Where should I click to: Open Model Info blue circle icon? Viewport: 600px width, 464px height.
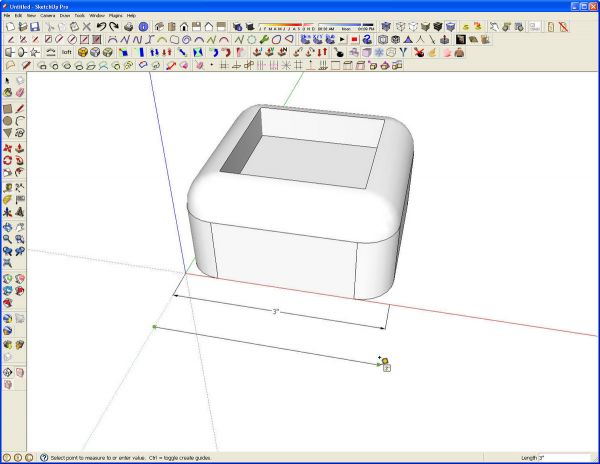coord(143,26)
